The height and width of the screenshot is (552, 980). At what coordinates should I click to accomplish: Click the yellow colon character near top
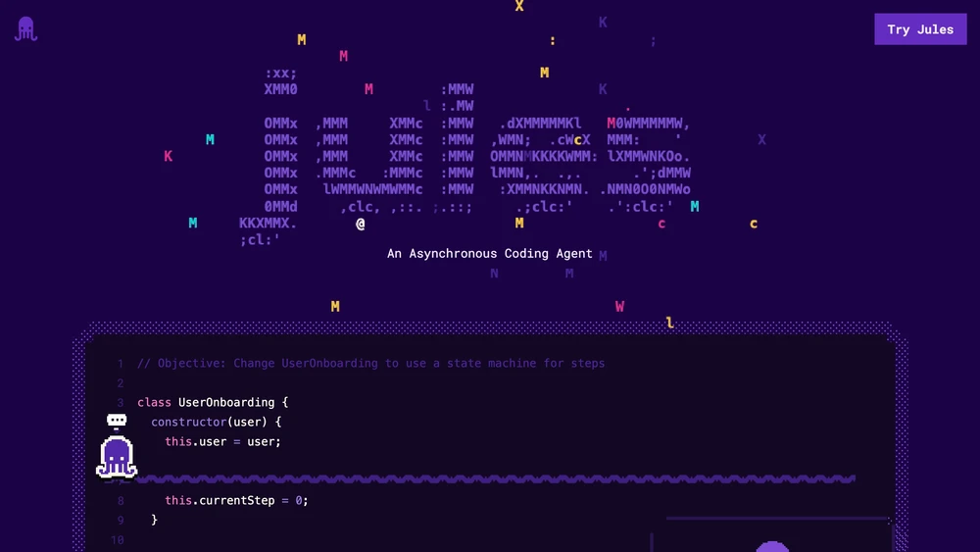553,41
